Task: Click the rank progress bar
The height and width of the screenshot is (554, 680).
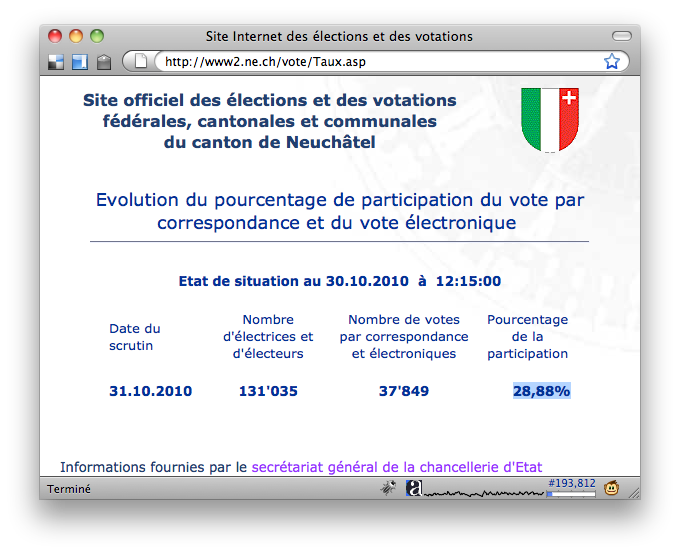Action: [571, 494]
